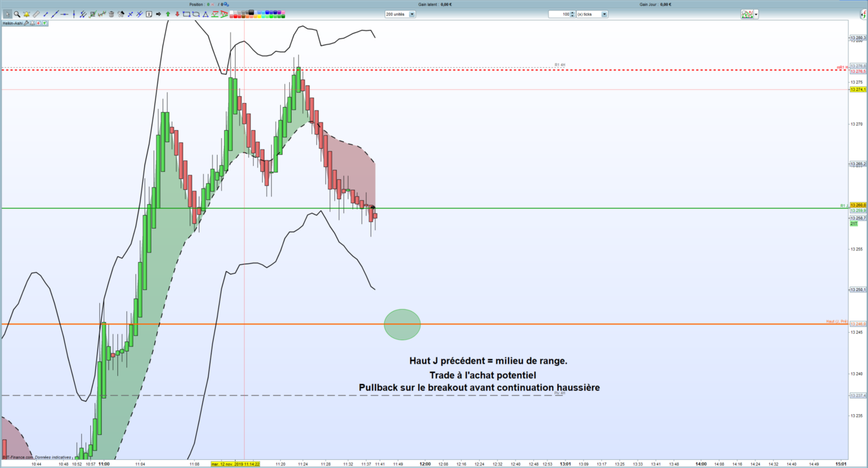The width and height of the screenshot is (868, 468).
Task: Open the (x) ticks timeframe dropdown
Action: tap(592, 14)
